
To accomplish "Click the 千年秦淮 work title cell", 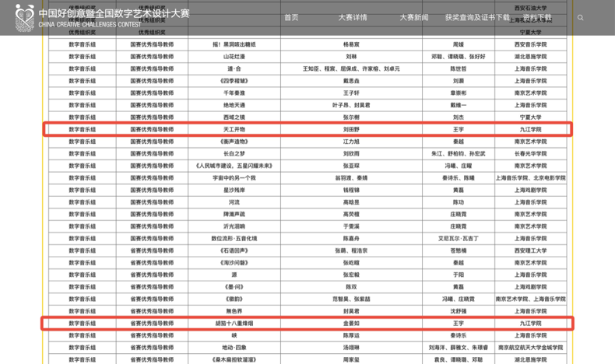I will click(x=234, y=93).
